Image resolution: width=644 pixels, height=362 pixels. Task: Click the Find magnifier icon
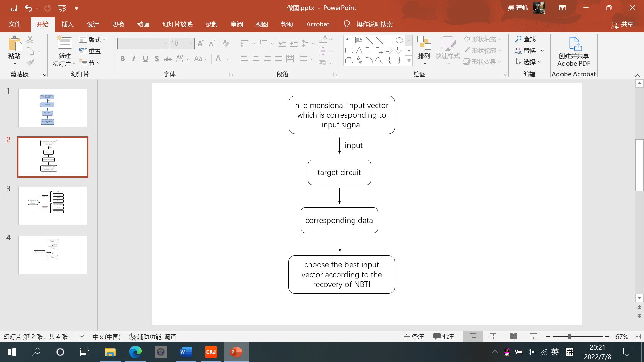(x=518, y=39)
